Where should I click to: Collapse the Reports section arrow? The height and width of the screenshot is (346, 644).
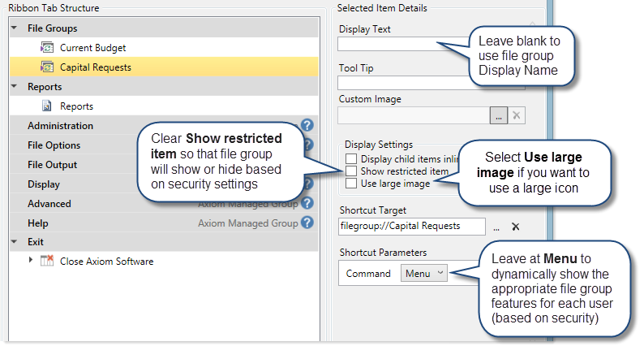tap(15, 87)
